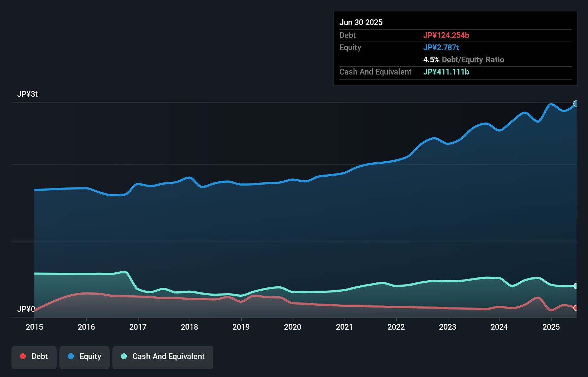The height and width of the screenshot is (377, 588).
Task: Toggle Cash And Equivalent series in legend
Action: coord(163,357)
